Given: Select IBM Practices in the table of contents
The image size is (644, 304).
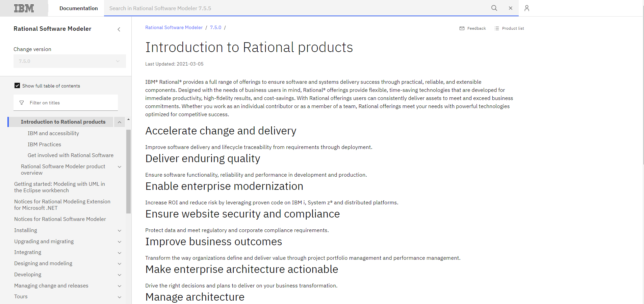Looking at the screenshot, I should click(x=44, y=144).
